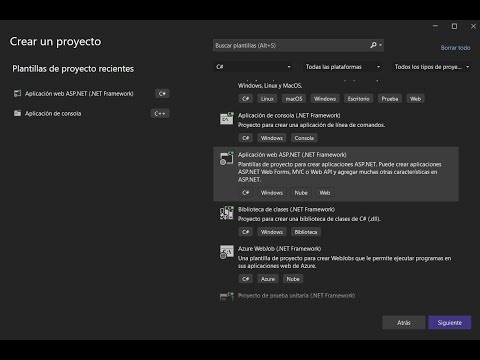This screenshot has height=360, width=480.
Task: Click recent Aplicación de consola icon in left panel
Action: (x=17, y=113)
